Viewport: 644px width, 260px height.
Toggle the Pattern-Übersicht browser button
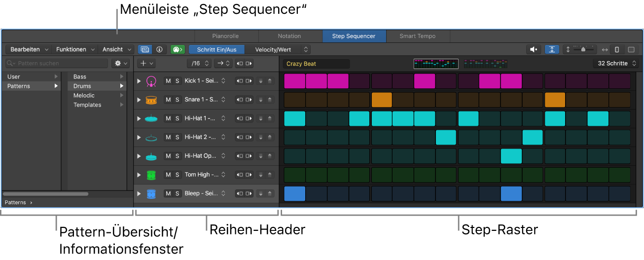pyautogui.click(x=144, y=49)
